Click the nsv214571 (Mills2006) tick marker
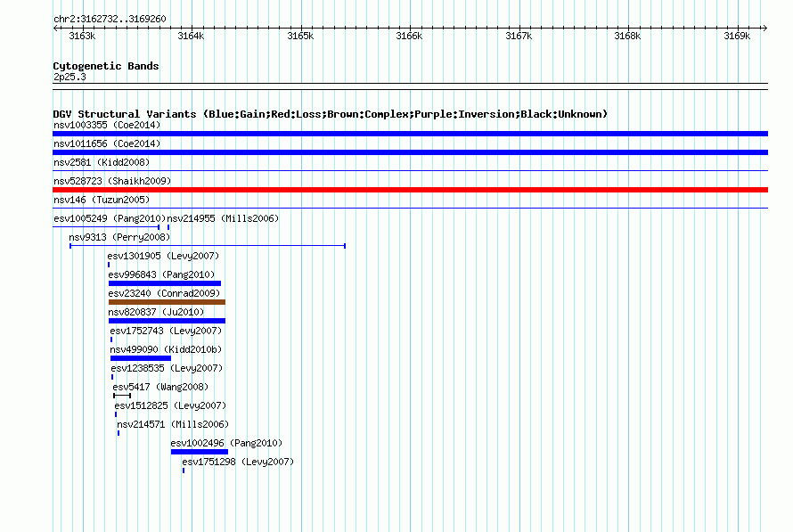The image size is (793, 532). 119,433
